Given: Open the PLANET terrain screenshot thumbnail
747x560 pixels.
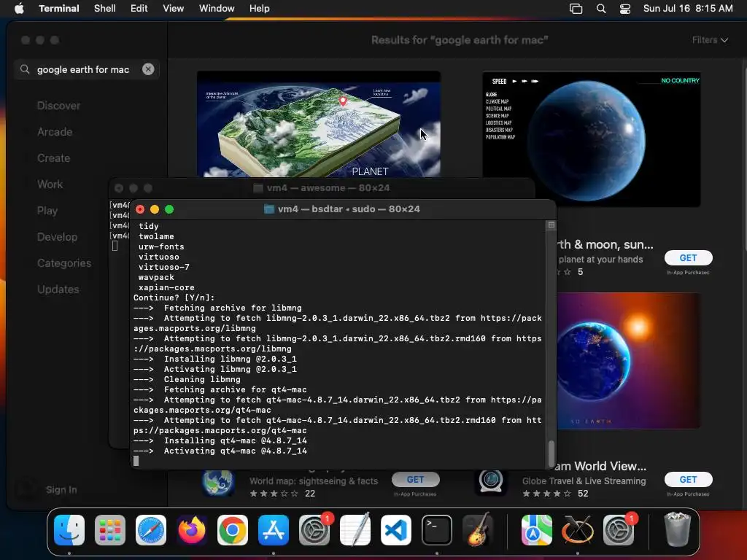Looking at the screenshot, I should [318, 124].
